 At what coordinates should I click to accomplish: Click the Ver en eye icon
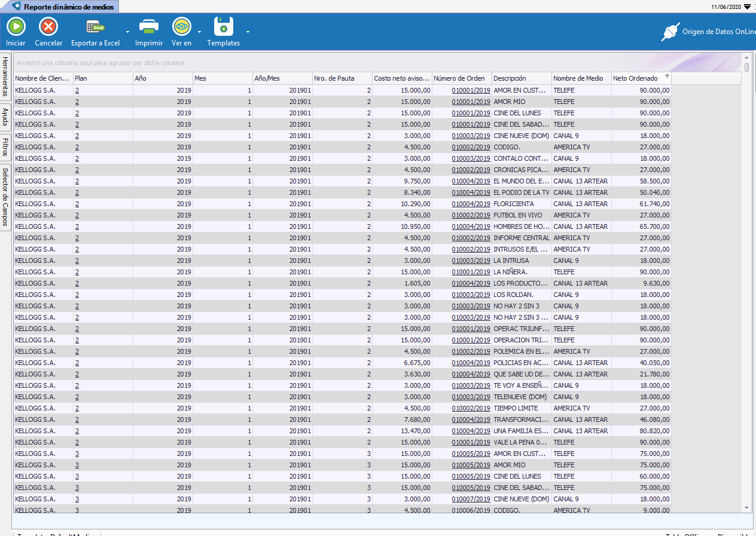[181, 27]
